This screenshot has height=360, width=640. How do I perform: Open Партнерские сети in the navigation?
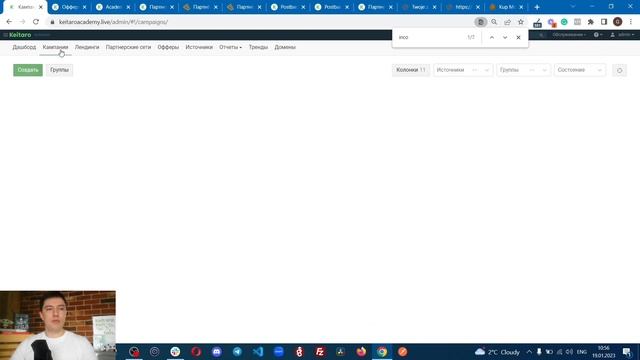coord(128,47)
